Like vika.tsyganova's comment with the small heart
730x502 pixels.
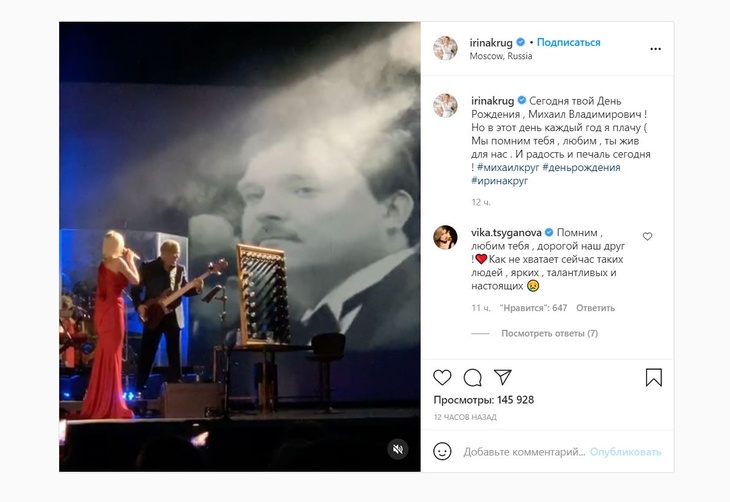coord(647,237)
